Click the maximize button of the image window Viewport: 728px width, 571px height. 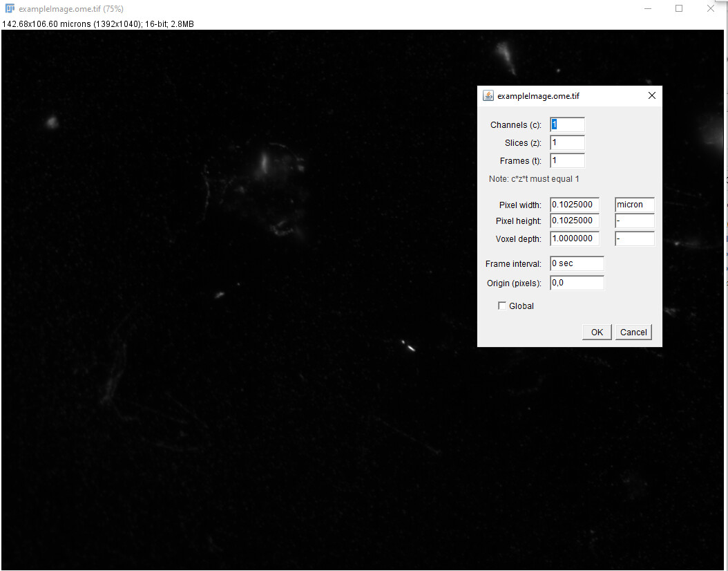(679, 8)
